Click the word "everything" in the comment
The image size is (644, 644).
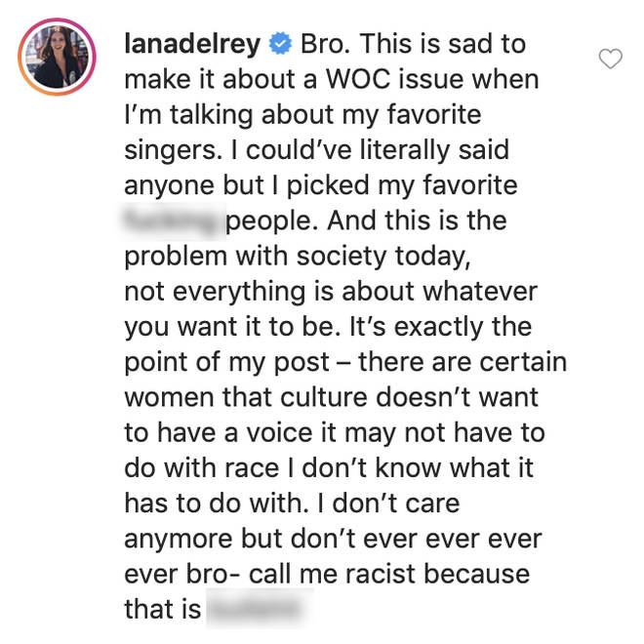pos(239,294)
